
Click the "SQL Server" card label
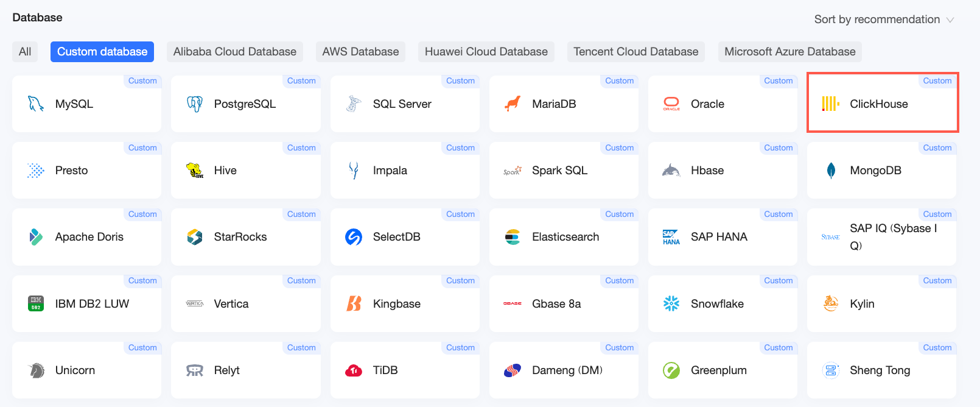tap(402, 104)
